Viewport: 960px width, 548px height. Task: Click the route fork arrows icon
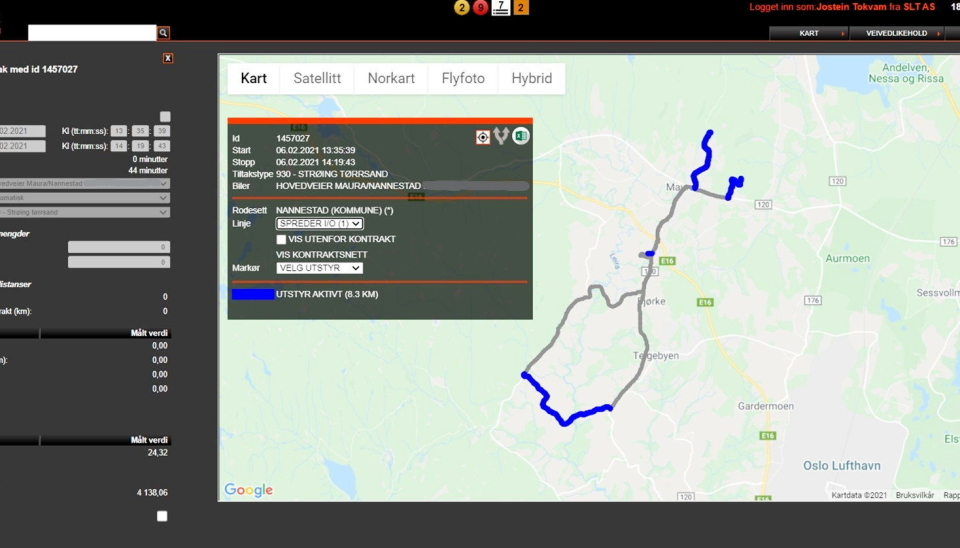tap(501, 137)
